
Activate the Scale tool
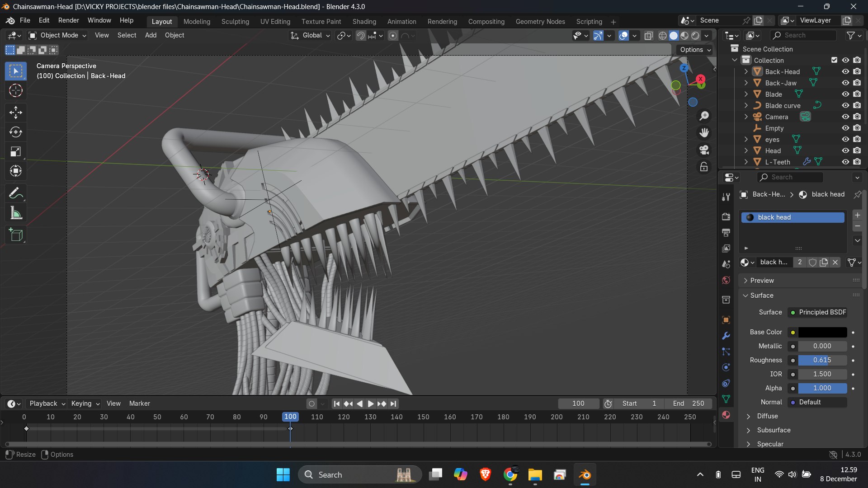tap(16, 152)
